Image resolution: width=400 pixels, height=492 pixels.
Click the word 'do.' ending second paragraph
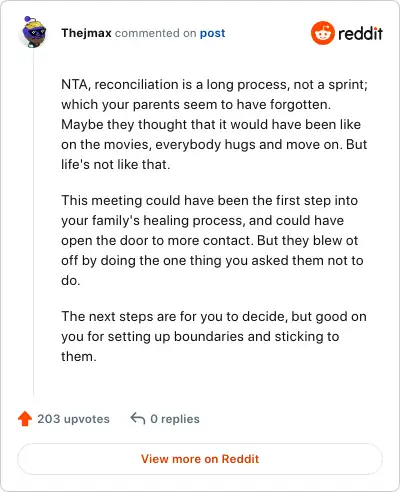click(71, 280)
